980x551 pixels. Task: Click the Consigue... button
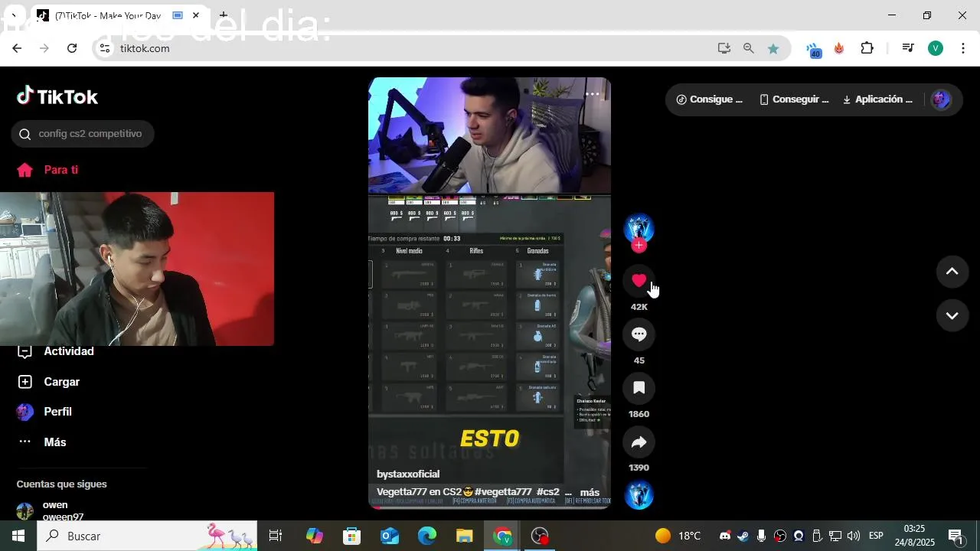(x=710, y=99)
